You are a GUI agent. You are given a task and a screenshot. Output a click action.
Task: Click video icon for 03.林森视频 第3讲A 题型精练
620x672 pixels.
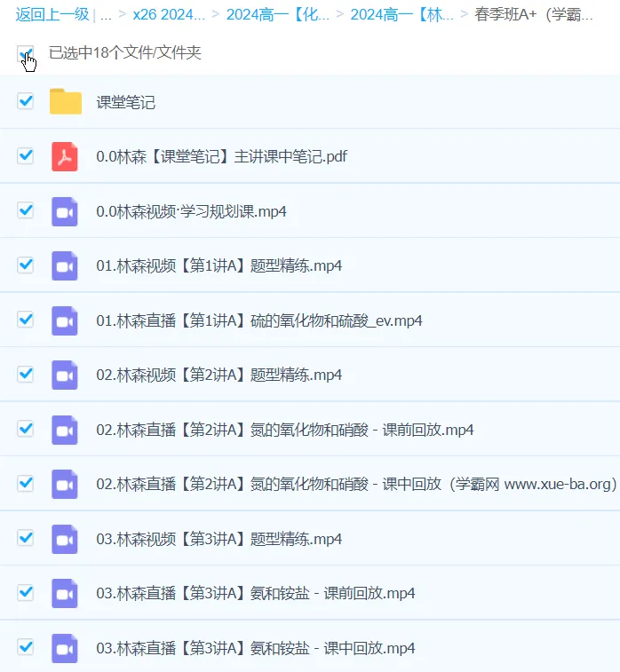tap(65, 539)
